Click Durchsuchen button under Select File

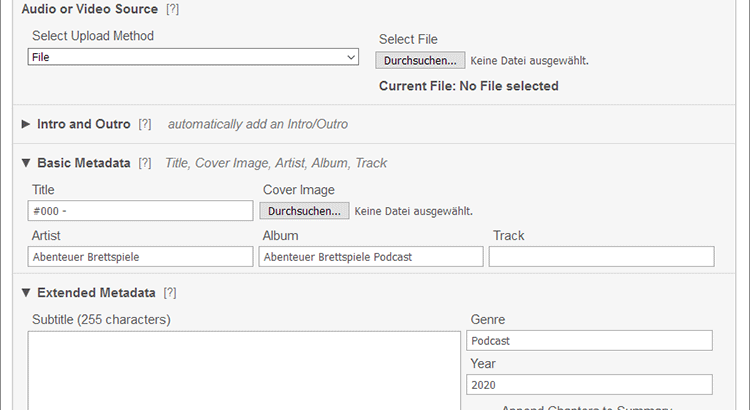420,60
